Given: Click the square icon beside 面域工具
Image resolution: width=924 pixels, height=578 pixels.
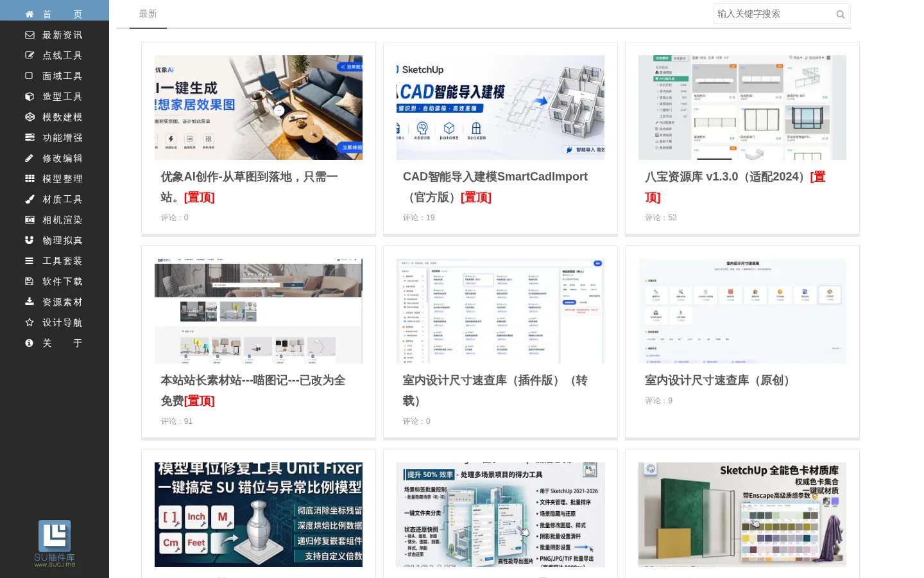Looking at the screenshot, I should [29, 76].
